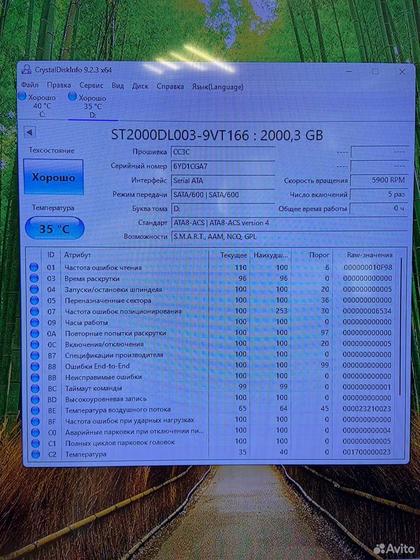Click the disk title ST2000DL003-9VT166 : 2000,3 GB
The image size is (420, 560).
coord(217,135)
